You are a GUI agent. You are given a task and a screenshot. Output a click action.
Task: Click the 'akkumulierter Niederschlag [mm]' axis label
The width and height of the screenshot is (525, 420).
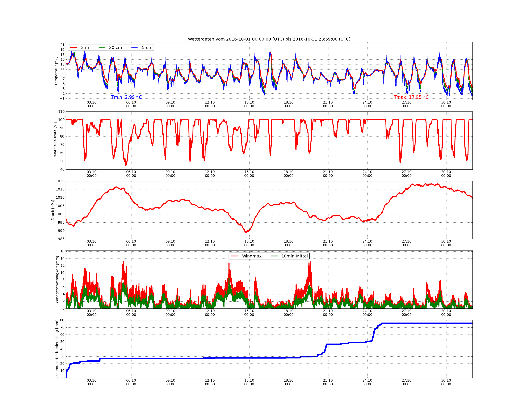click(57, 349)
